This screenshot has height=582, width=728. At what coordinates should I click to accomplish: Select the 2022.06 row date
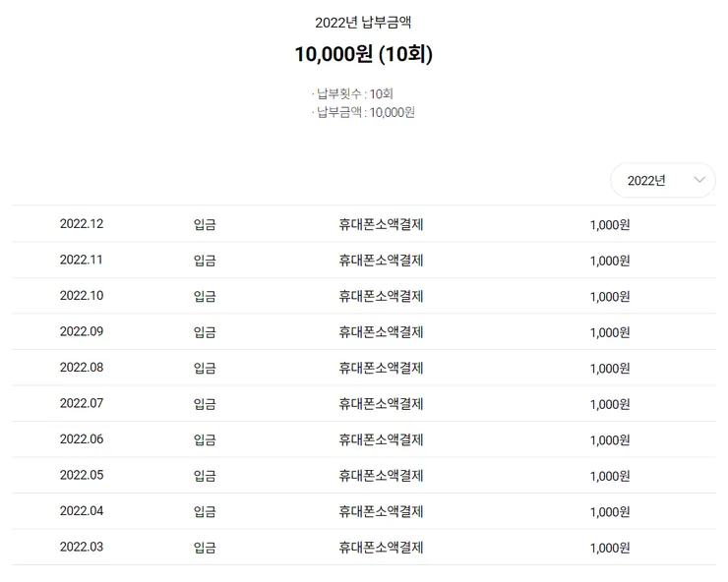coord(82,439)
